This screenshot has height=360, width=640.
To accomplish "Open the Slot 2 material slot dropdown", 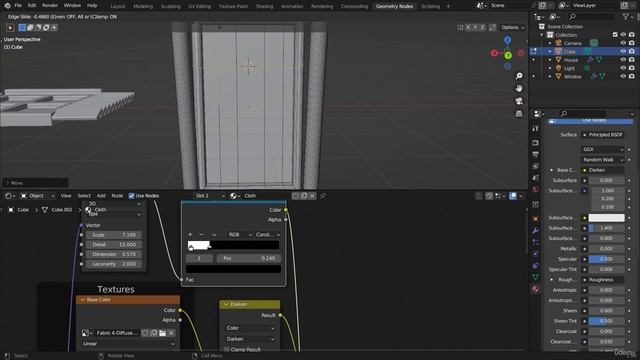I will (210, 196).
